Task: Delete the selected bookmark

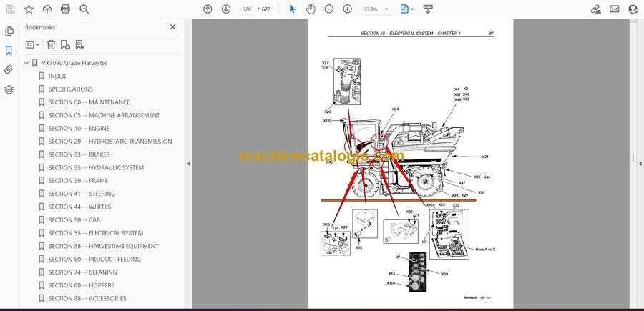Action: (x=51, y=45)
